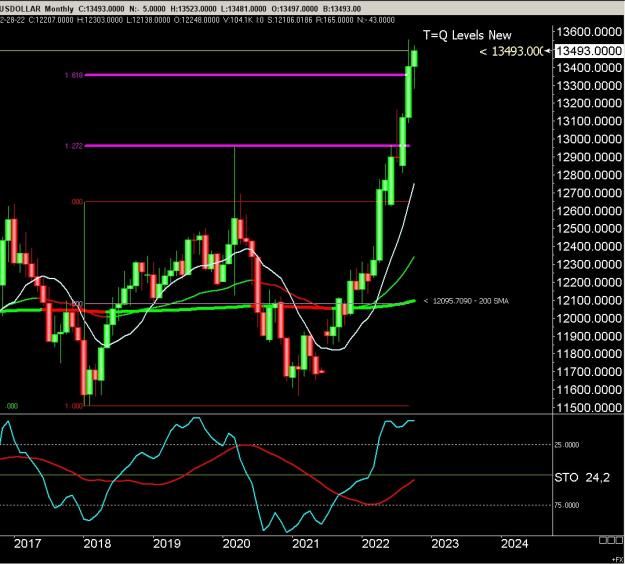Viewport: 625px width, 564px height.
Task: Click the latest green candle at 13493
Action: pos(415,59)
